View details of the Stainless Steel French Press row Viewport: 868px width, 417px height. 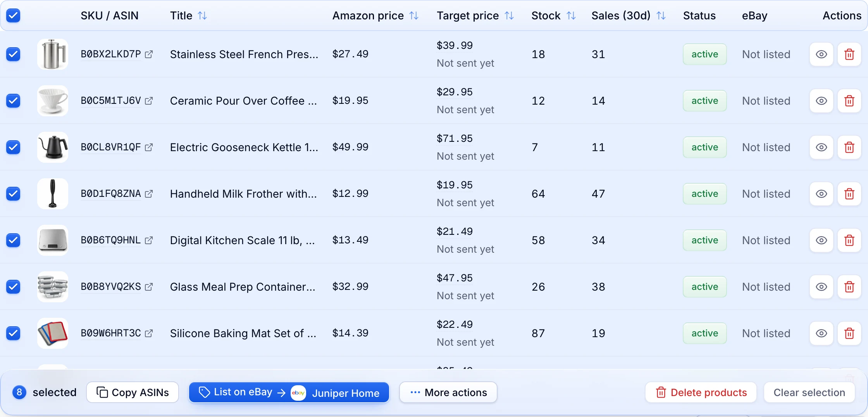[x=821, y=54]
